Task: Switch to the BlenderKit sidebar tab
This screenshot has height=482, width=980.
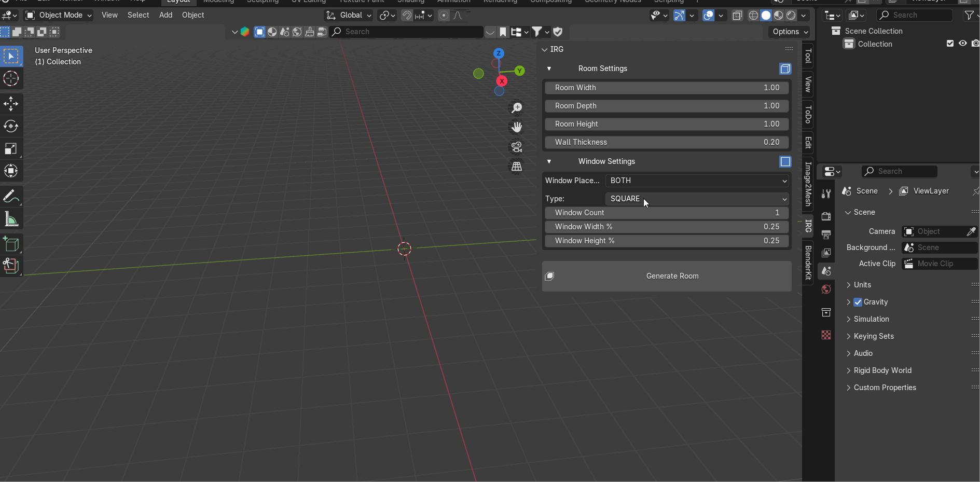Action: tap(808, 263)
